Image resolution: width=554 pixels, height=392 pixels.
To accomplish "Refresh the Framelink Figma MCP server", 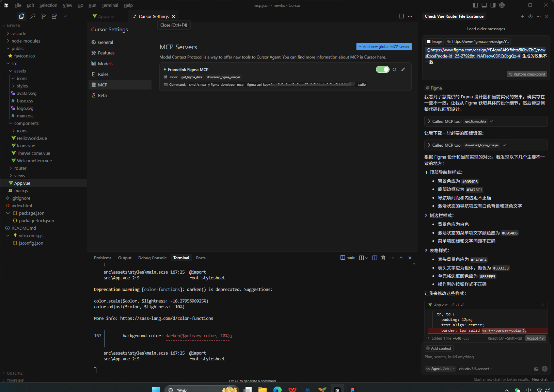I will tap(394, 69).
